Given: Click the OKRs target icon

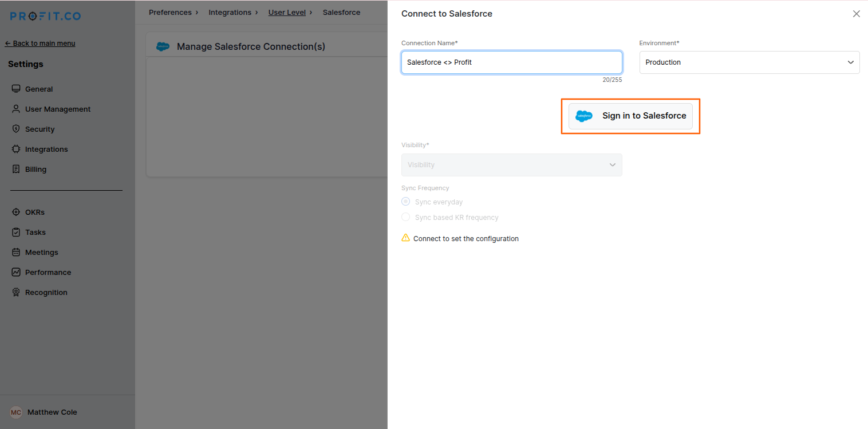Looking at the screenshot, I should coord(16,212).
